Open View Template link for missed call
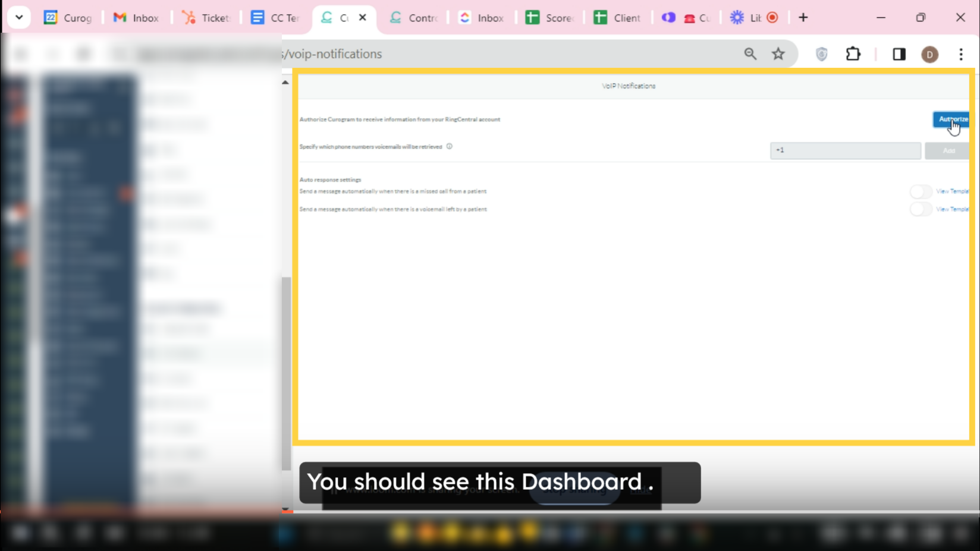 click(953, 191)
